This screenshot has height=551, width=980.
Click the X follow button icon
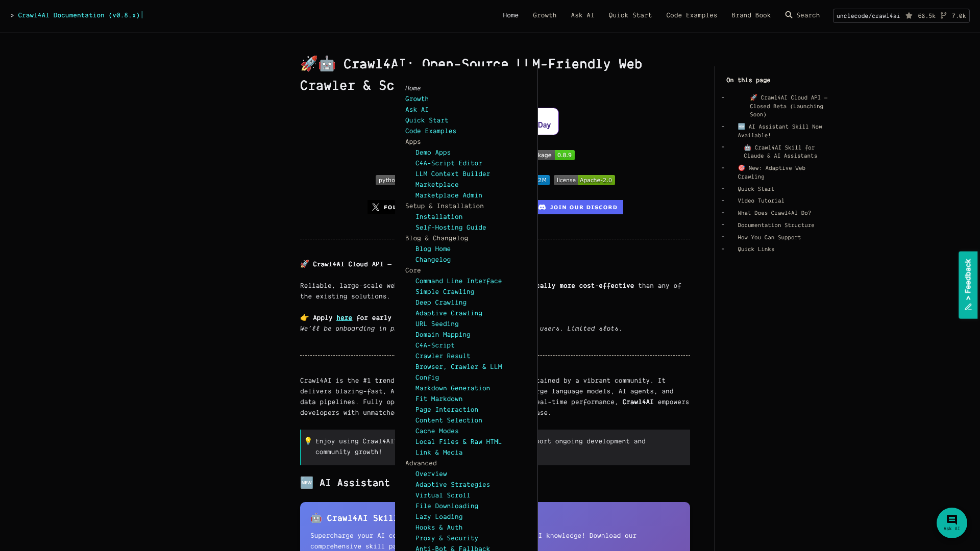pyautogui.click(x=376, y=207)
